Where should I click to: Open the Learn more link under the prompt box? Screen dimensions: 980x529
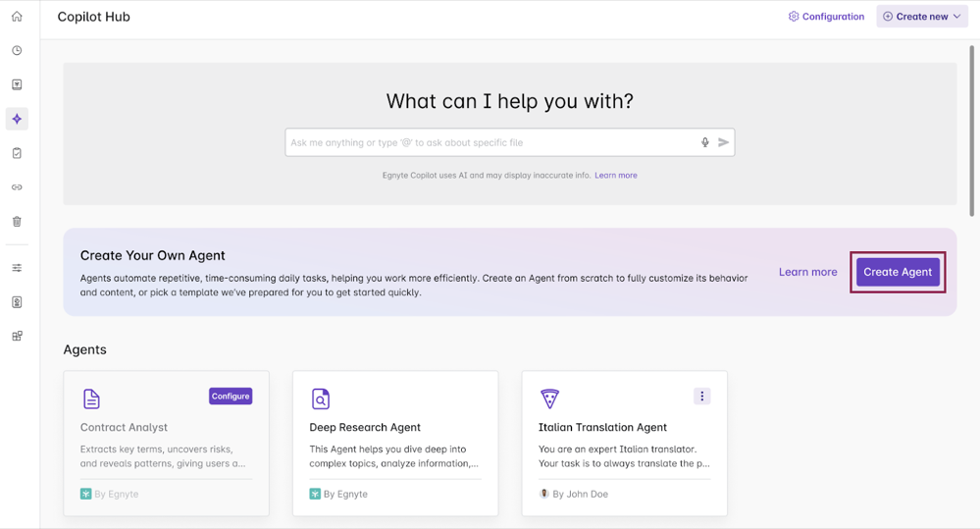pyautogui.click(x=616, y=175)
